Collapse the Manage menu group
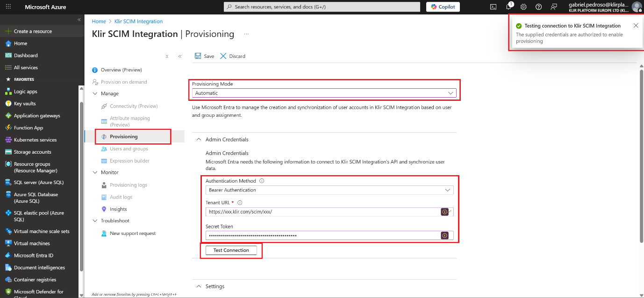This screenshot has height=298, width=644. (x=95, y=94)
